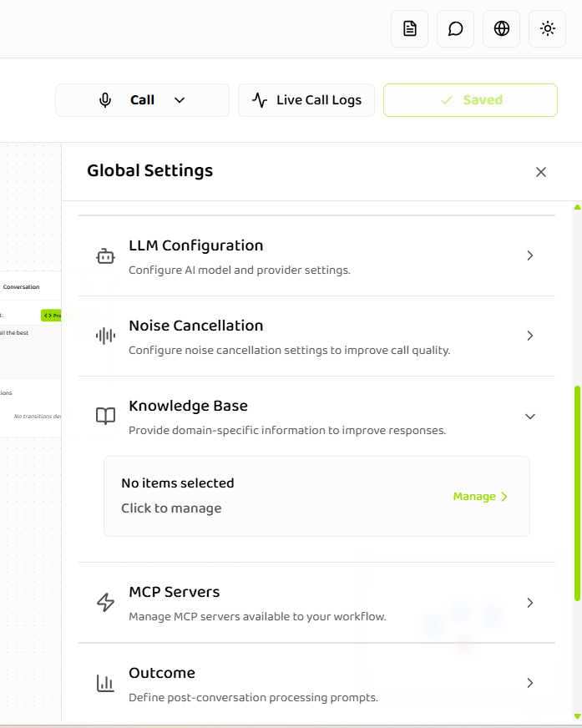Click the globe language icon
The image size is (582, 728).
501,28
